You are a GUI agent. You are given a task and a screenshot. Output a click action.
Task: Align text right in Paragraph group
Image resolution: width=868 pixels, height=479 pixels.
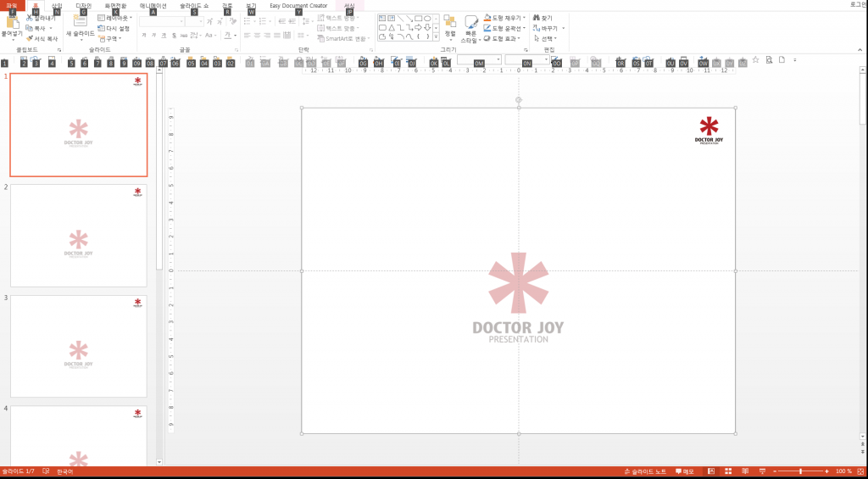pos(267,36)
